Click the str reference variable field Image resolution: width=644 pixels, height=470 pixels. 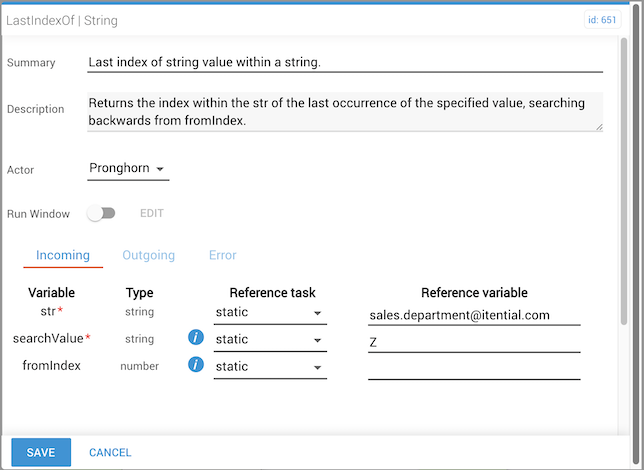473,315
